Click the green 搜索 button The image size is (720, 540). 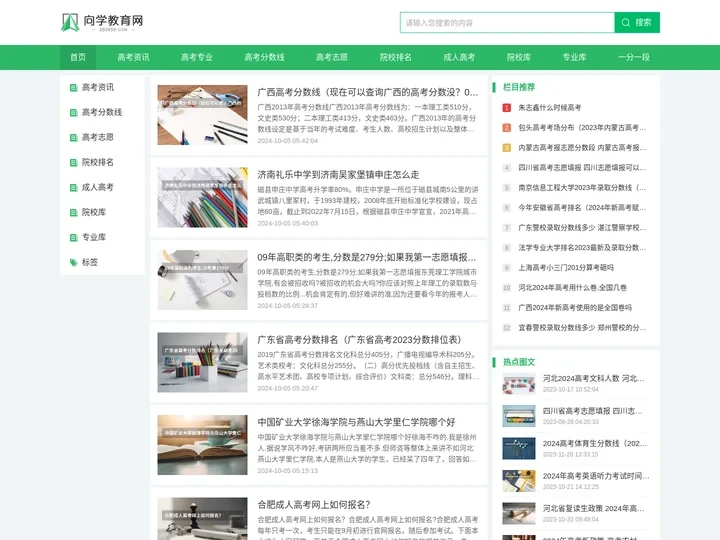pos(637,22)
